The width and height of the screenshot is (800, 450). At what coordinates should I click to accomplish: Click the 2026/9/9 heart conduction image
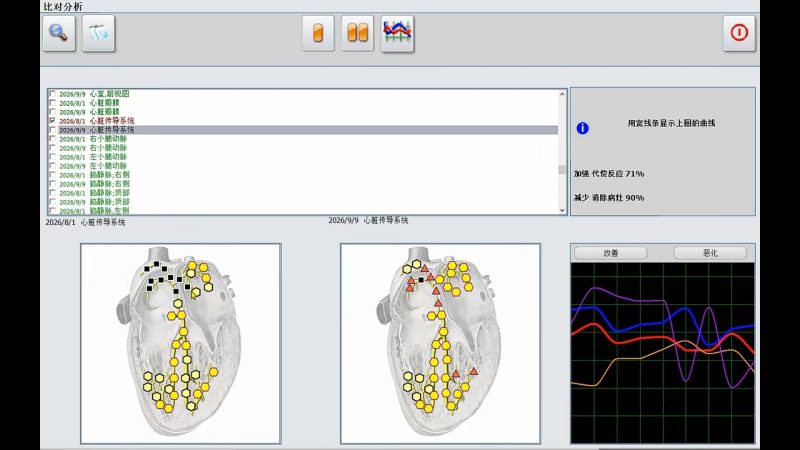click(440, 343)
